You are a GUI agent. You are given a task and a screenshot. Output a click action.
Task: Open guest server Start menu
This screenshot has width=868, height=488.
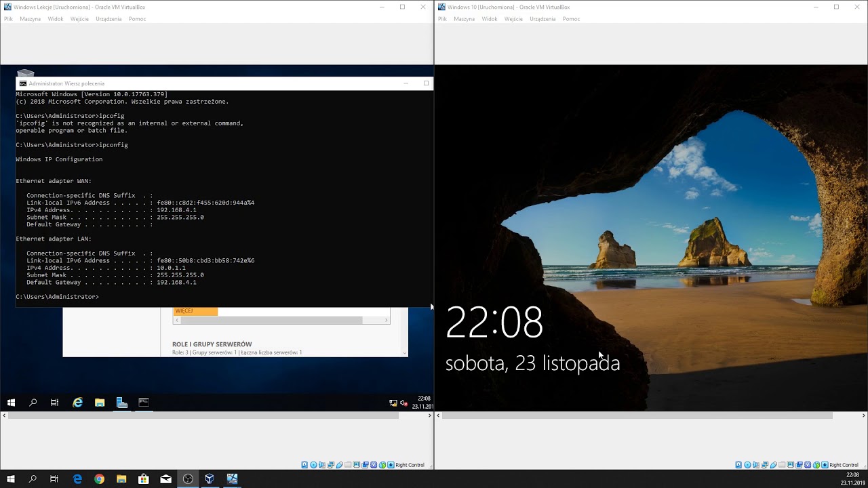[11, 403]
